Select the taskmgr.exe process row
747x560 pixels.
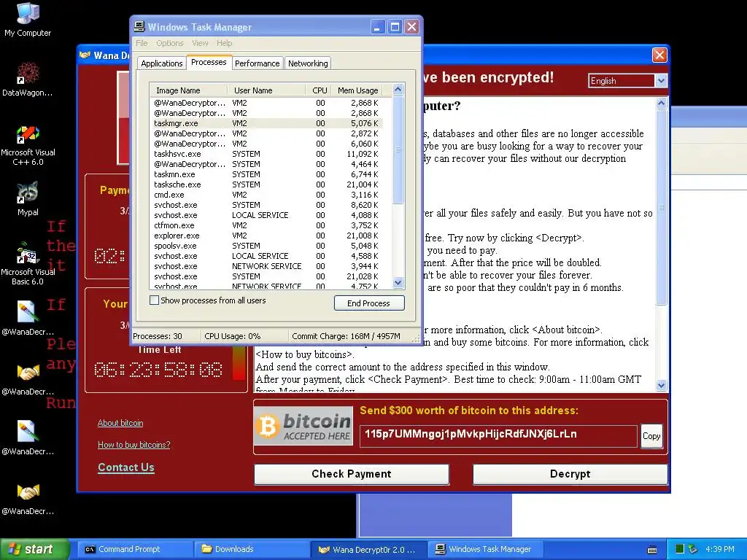pos(266,123)
